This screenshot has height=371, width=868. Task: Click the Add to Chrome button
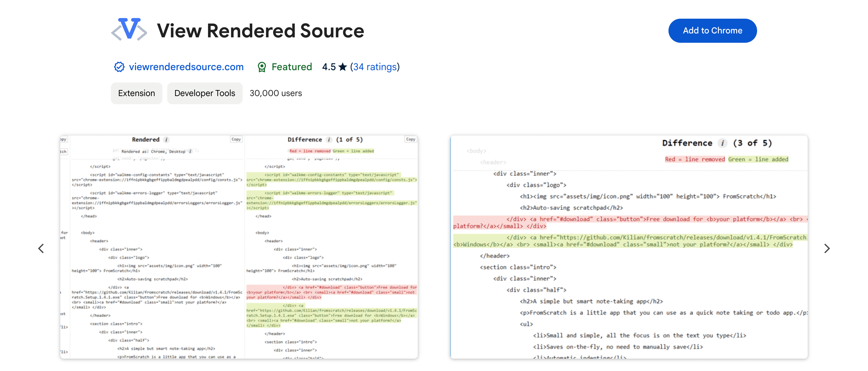[712, 31]
